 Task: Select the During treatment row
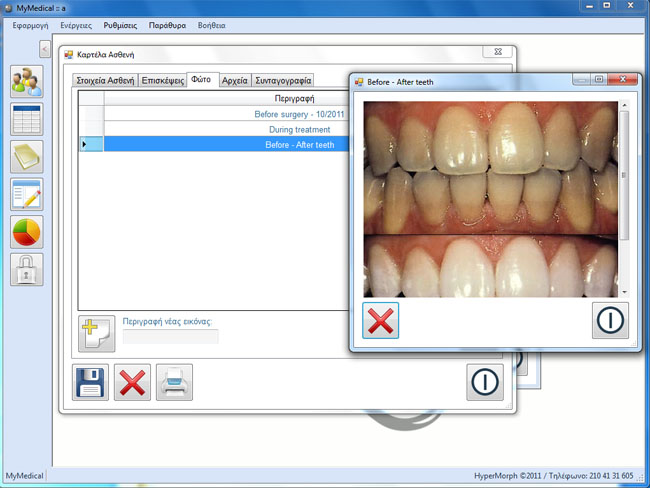point(299,130)
